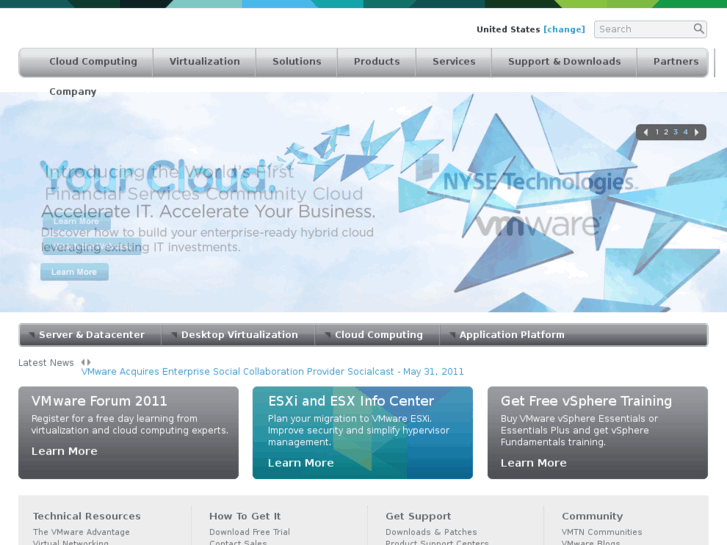Click the Community heading
This screenshot has height=545, width=727.
[592, 516]
